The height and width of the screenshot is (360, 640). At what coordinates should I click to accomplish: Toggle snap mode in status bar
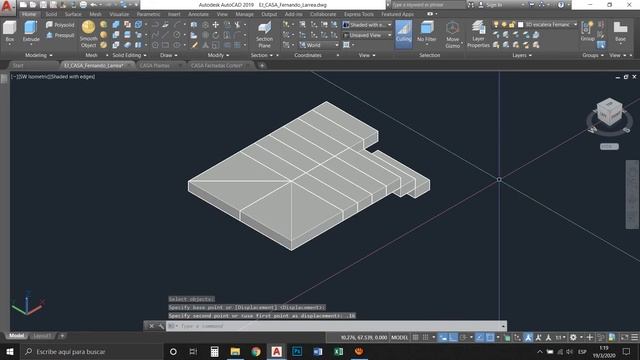click(426, 338)
